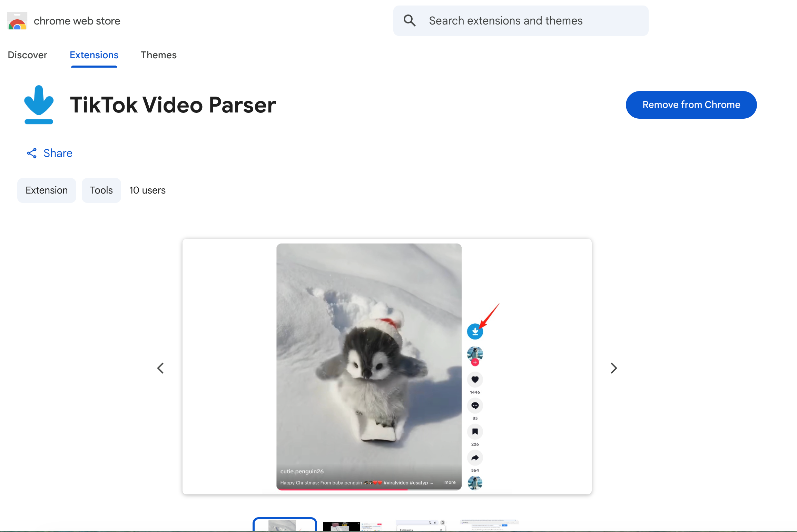Switch to the Discover tab
Viewport: 797px width, 532px height.
[x=27, y=55]
